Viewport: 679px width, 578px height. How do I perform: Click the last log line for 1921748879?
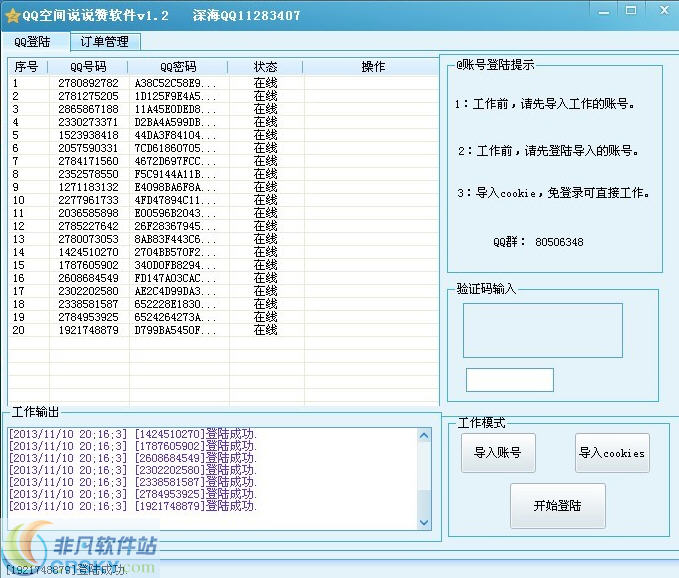click(132, 506)
